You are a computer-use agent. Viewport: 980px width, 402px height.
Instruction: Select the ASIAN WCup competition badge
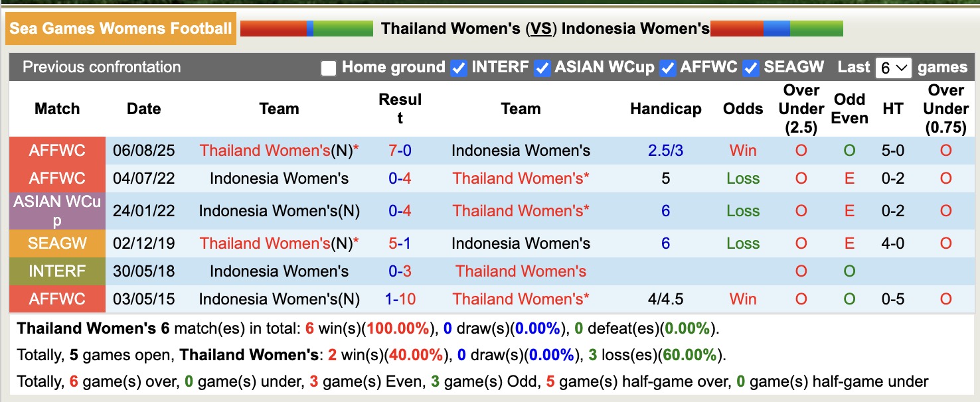57,211
